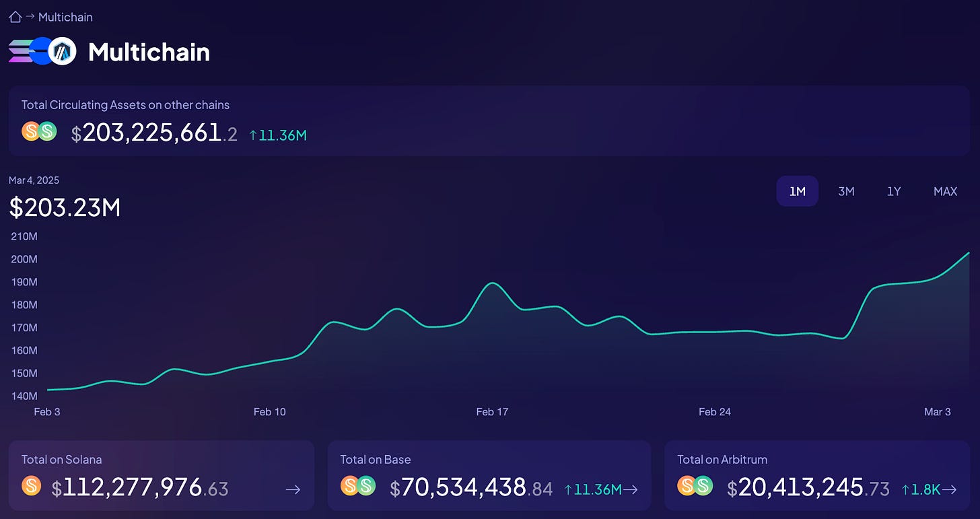The image size is (980, 519).
Task: Click the 160M y-axis label
Action: [x=24, y=351]
